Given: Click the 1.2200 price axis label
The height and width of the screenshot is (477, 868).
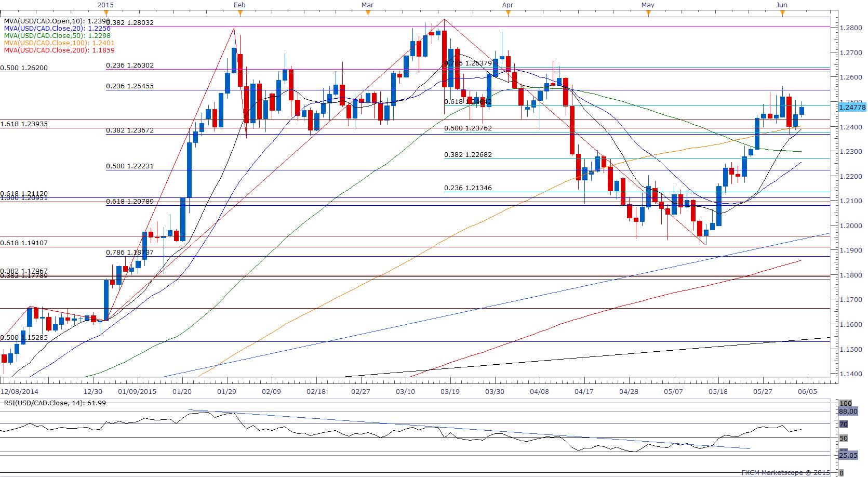Looking at the screenshot, I should point(852,177).
